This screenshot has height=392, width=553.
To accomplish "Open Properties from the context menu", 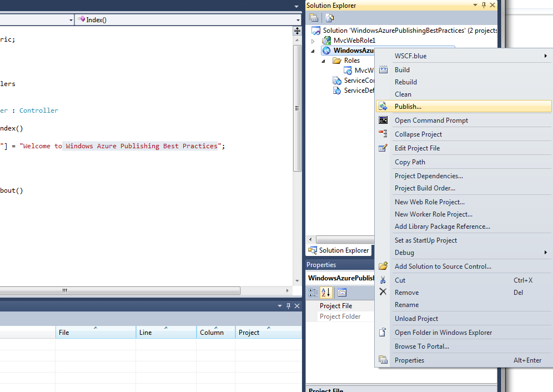I will pyautogui.click(x=464, y=360).
